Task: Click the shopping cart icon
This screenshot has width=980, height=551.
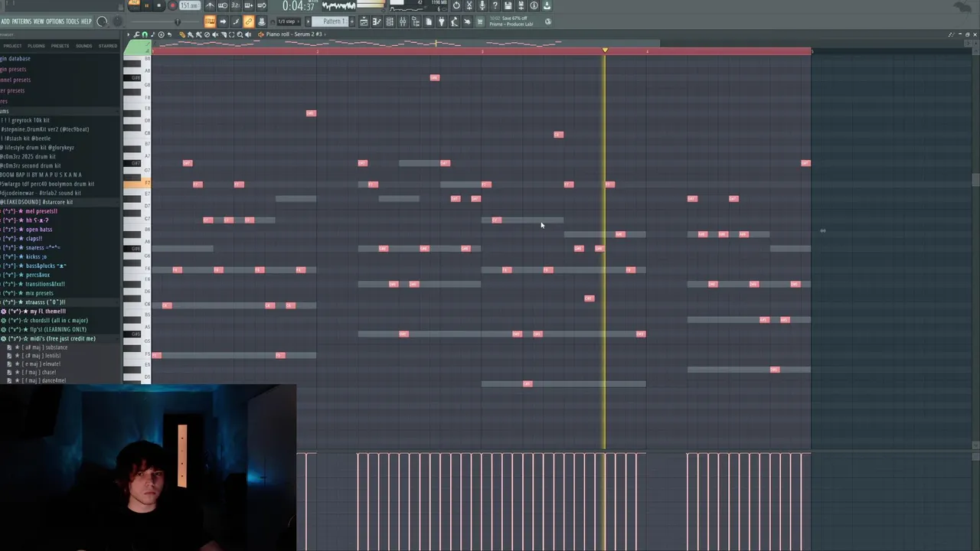Action: pos(480,21)
